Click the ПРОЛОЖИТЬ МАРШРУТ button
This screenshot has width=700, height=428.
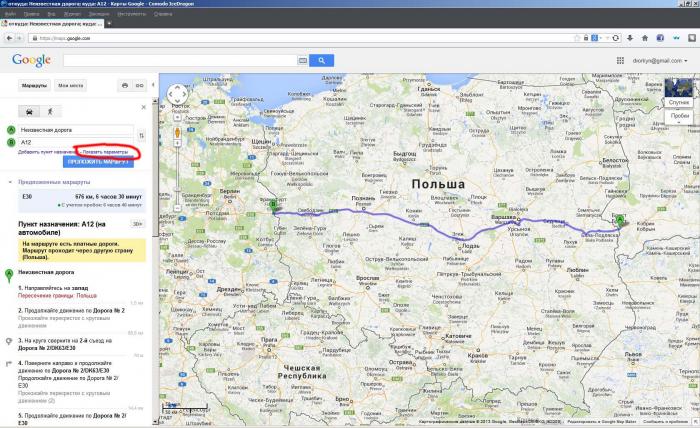point(98,161)
